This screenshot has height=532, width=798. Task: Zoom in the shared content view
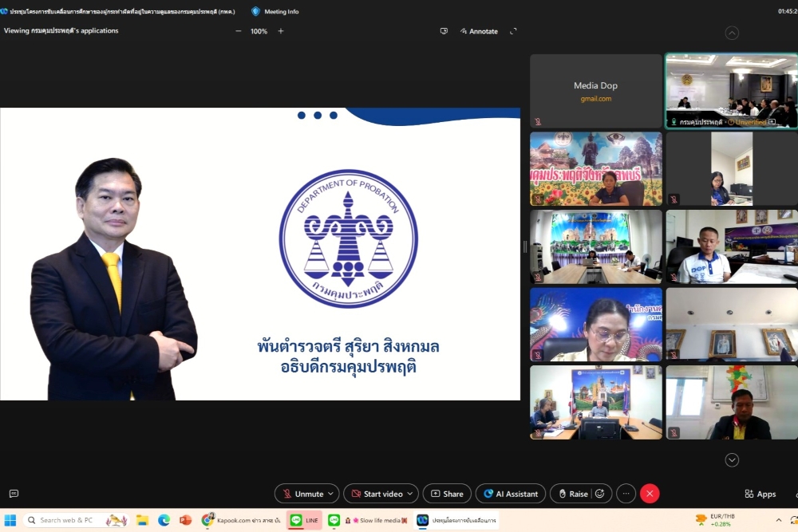coord(280,31)
